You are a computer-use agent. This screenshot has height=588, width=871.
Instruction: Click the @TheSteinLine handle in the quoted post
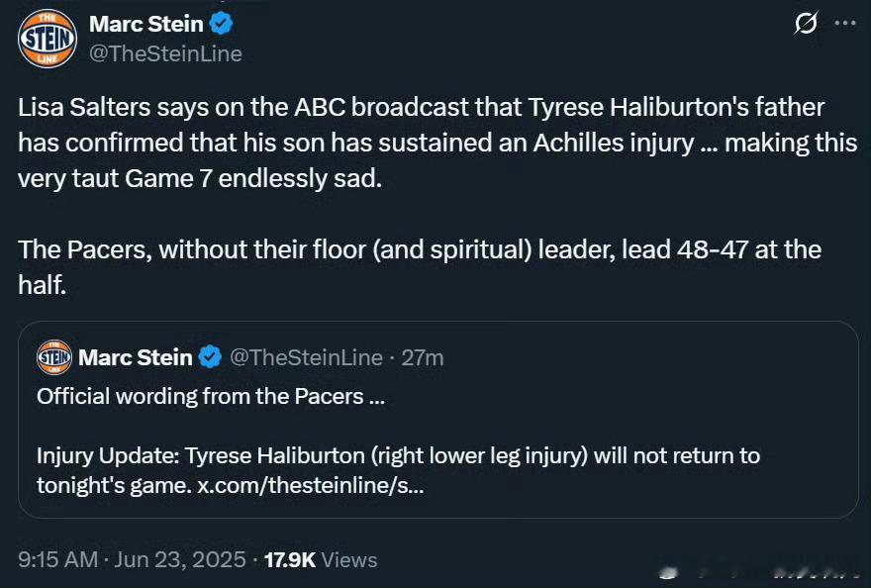(306, 357)
